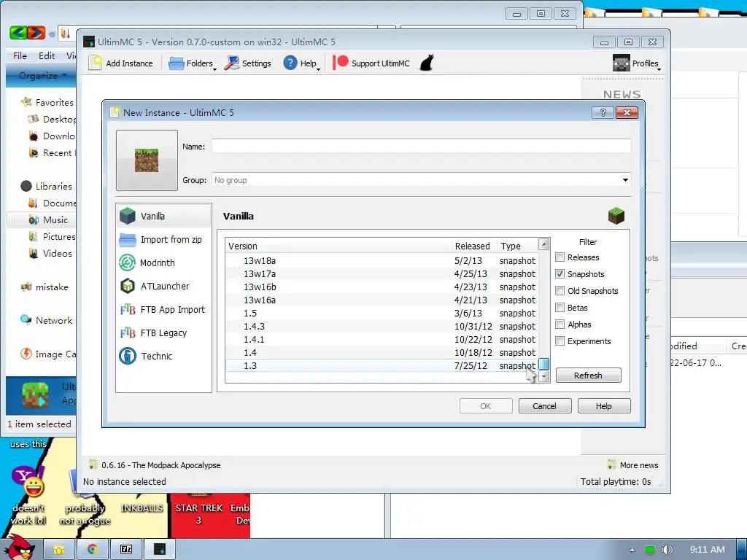747x560 pixels.
Task: Click the Refresh button
Action: click(x=589, y=376)
